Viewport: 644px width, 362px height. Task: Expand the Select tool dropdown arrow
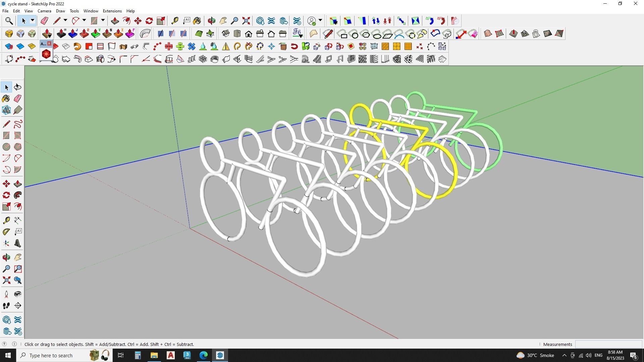point(33,21)
